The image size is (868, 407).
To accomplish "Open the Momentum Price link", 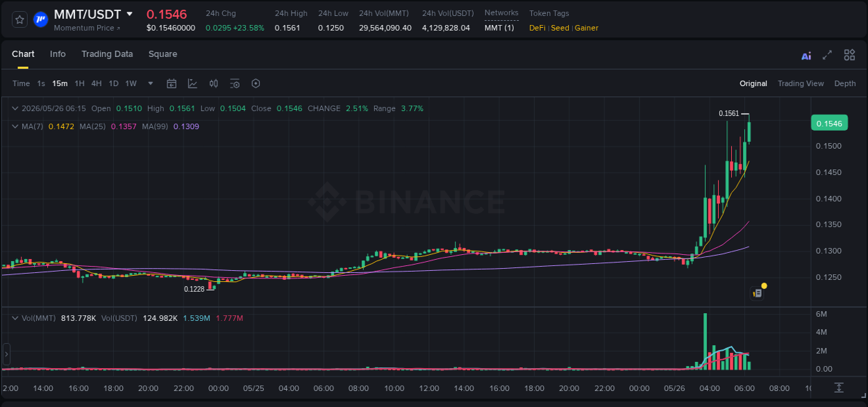I will pos(87,28).
